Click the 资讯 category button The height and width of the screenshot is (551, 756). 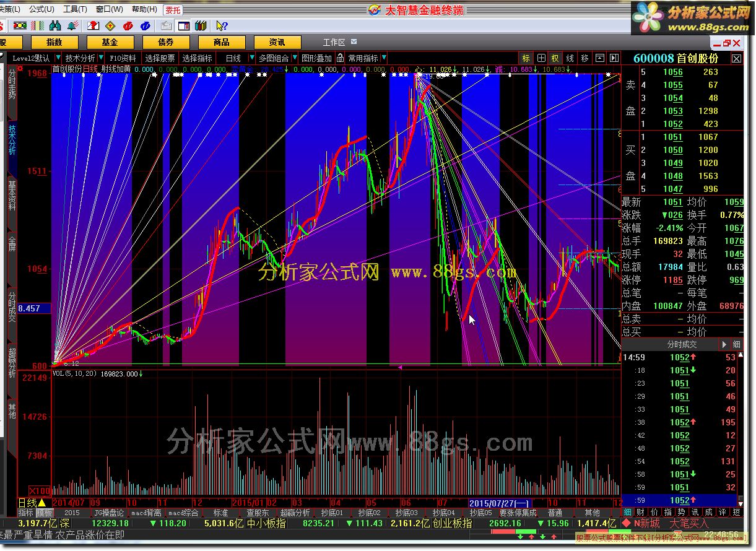(x=277, y=42)
